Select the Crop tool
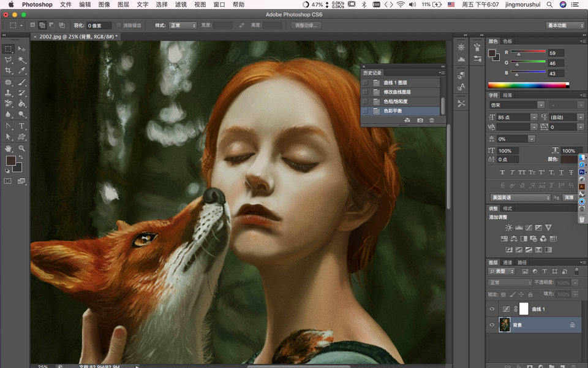The height and width of the screenshot is (368, 588). (x=8, y=71)
